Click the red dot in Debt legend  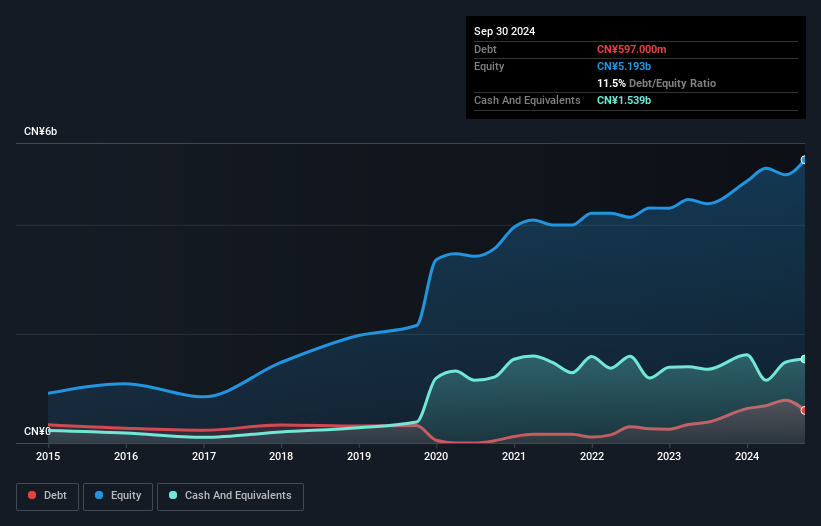point(32,495)
